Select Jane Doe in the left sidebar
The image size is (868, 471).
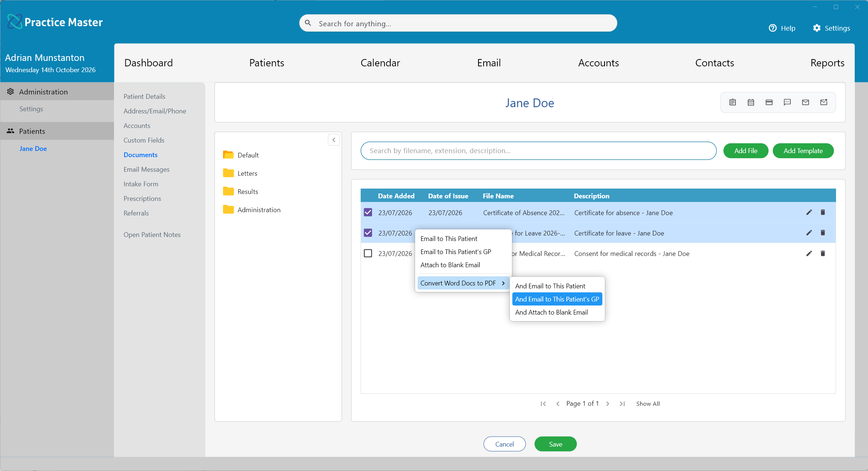coord(33,148)
